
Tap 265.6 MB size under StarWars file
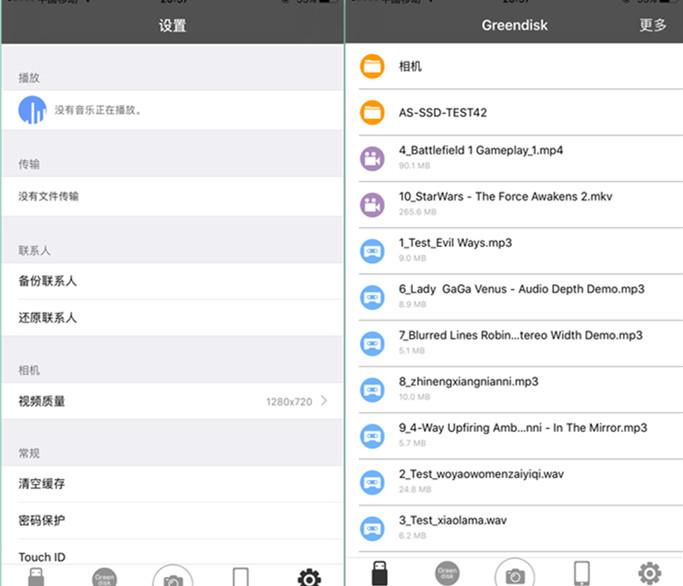point(417,212)
